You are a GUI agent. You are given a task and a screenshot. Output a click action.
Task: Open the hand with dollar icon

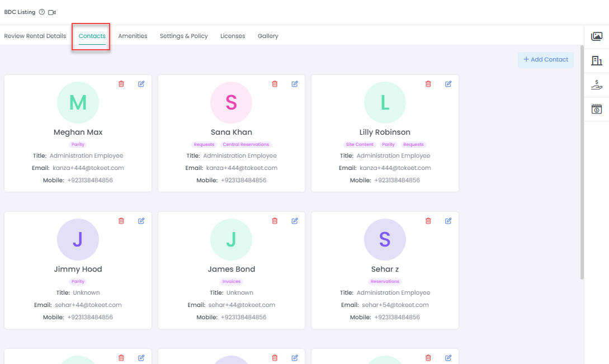pyautogui.click(x=597, y=84)
